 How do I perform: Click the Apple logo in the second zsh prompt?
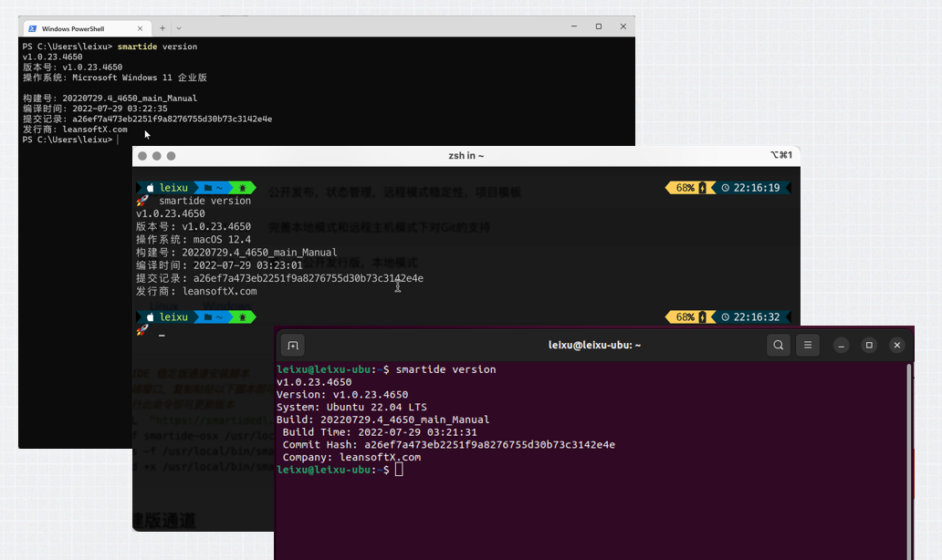point(151,316)
